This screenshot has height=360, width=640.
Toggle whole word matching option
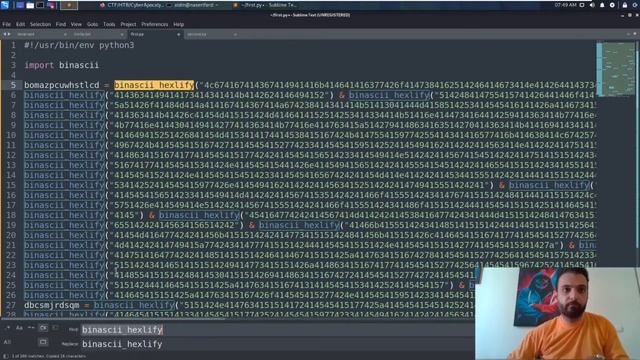tap(31, 328)
